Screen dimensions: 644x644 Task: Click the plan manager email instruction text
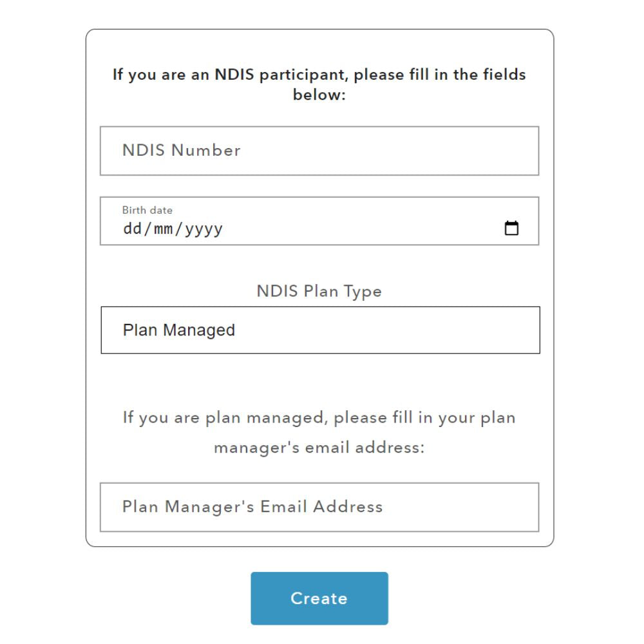pyautogui.click(x=320, y=431)
